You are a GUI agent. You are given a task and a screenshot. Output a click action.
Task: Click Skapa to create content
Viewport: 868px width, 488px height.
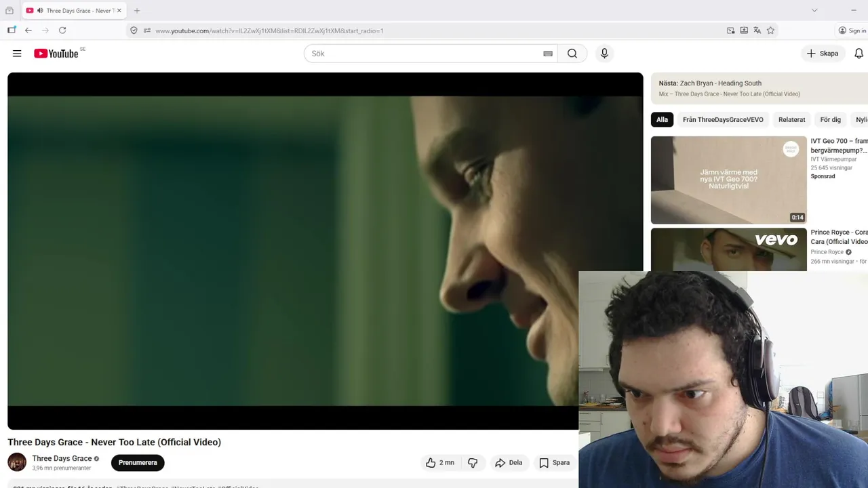(x=823, y=54)
